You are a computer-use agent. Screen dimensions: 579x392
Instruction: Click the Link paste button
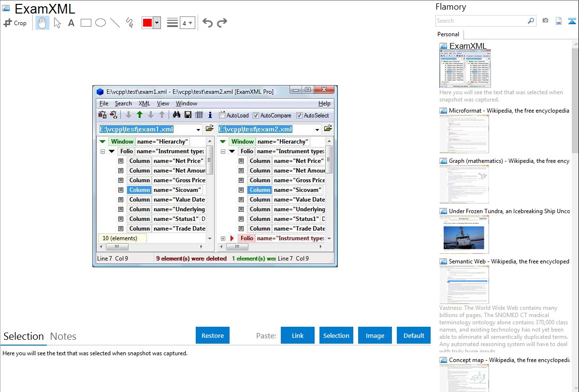click(x=298, y=335)
